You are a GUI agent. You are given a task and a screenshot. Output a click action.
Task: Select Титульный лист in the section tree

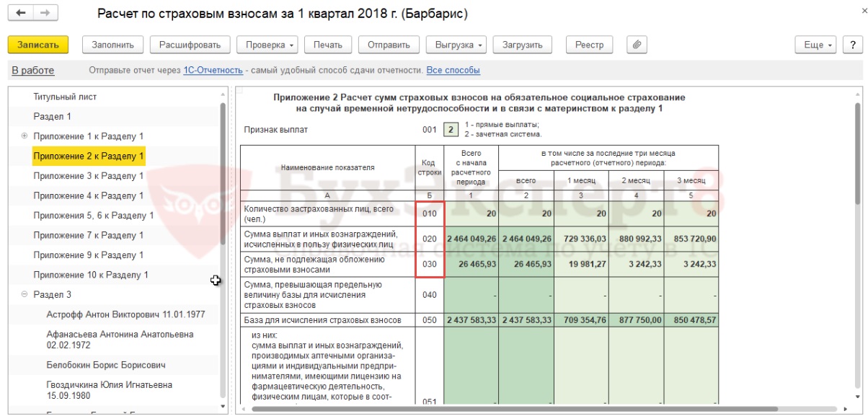click(65, 97)
